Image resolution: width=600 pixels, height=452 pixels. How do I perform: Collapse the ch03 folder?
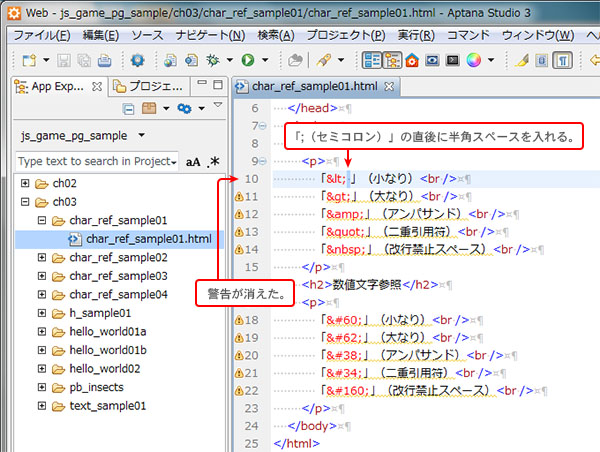[x=25, y=201]
